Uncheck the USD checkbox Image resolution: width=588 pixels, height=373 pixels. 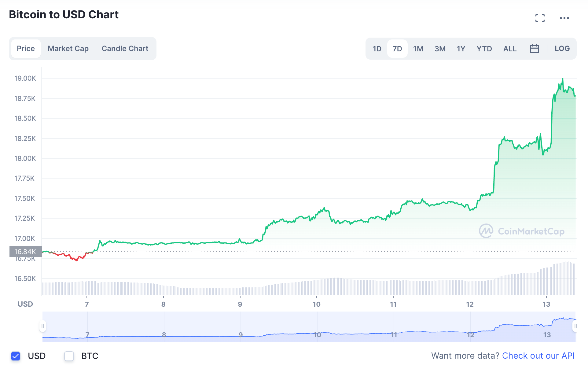click(16, 356)
